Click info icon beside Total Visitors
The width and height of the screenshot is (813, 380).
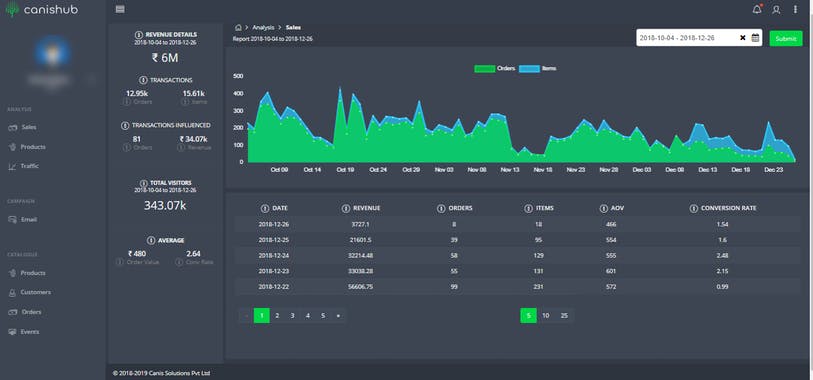pyautogui.click(x=144, y=183)
